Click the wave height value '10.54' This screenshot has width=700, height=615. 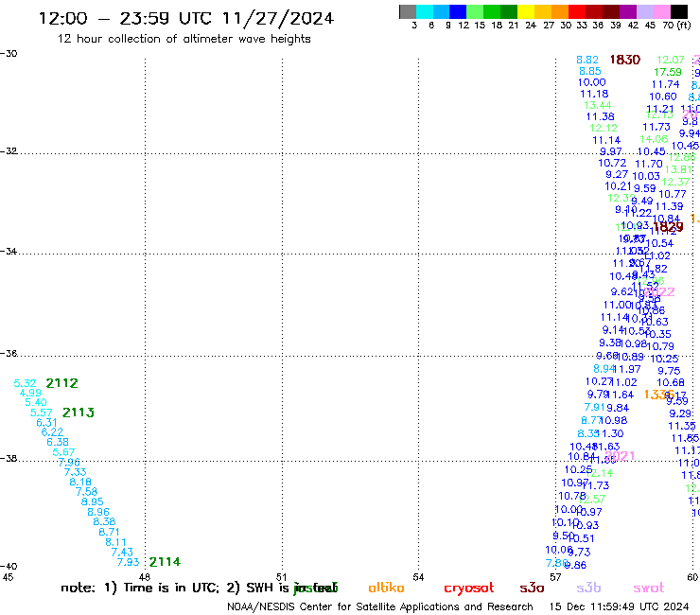(x=659, y=244)
